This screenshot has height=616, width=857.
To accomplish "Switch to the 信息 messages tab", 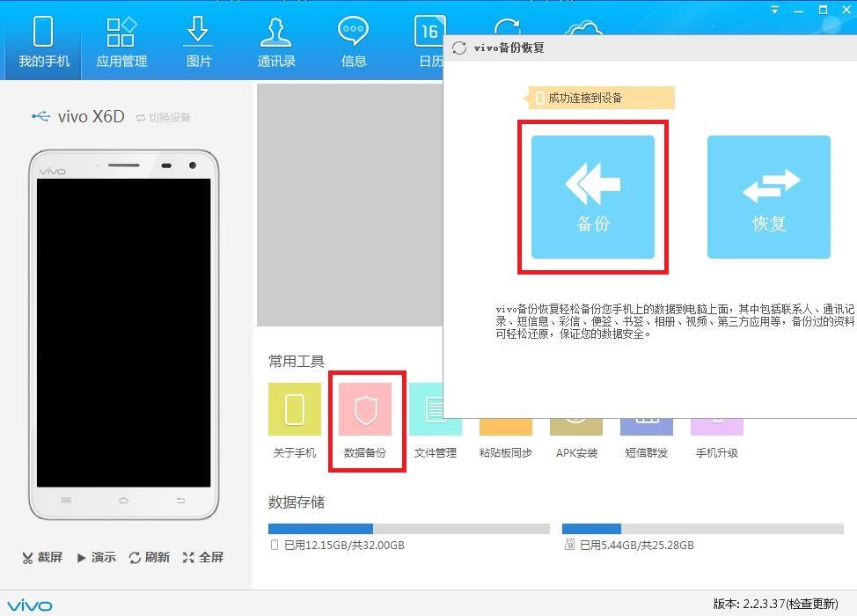I will pos(353,41).
